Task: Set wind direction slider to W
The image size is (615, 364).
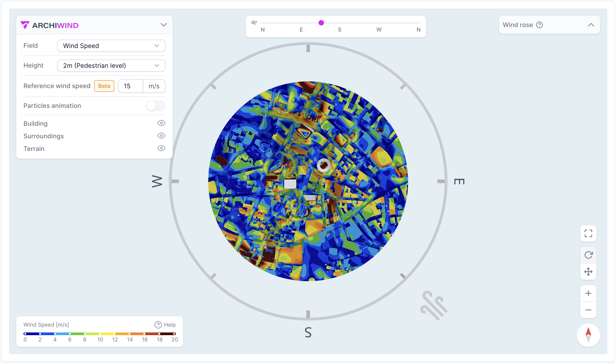Action: pos(379,23)
